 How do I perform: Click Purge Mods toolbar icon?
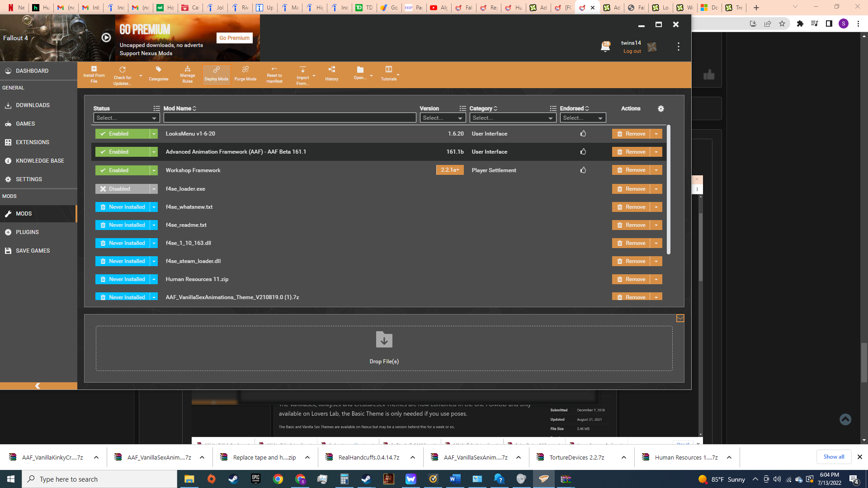245,75
